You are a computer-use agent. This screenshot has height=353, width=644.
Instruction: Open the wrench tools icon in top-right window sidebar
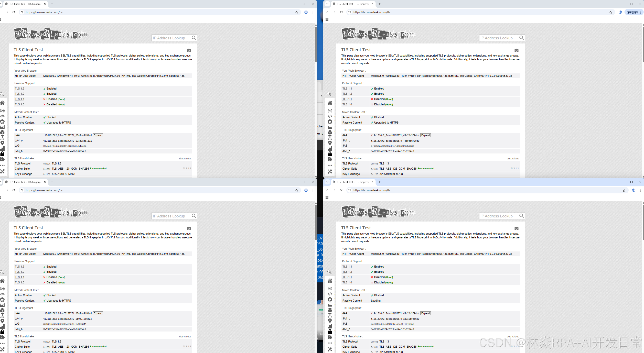330,171
